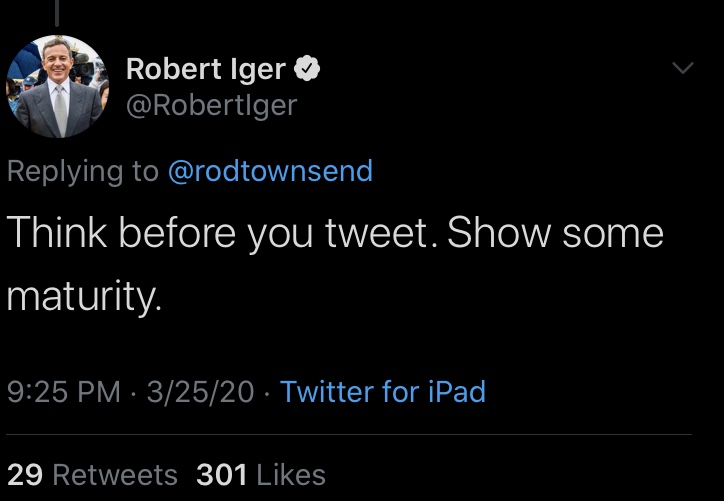View the 29 Retweets list
This screenshot has height=501, width=724.
[x=92, y=474]
